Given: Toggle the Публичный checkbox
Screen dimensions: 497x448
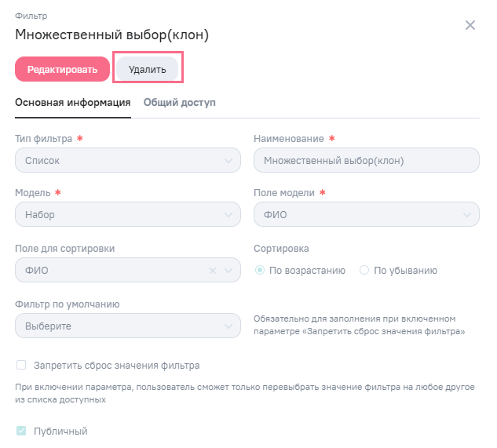Looking at the screenshot, I should point(21,431).
